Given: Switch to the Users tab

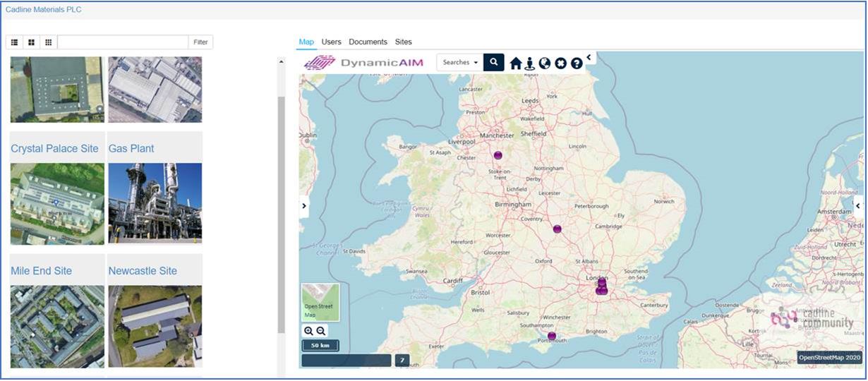Looking at the screenshot, I should pyautogui.click(x=332, y=42).
